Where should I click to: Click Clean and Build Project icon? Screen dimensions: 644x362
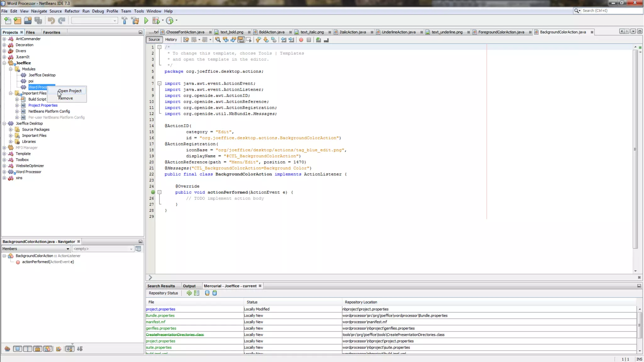(x=135, y=21)
